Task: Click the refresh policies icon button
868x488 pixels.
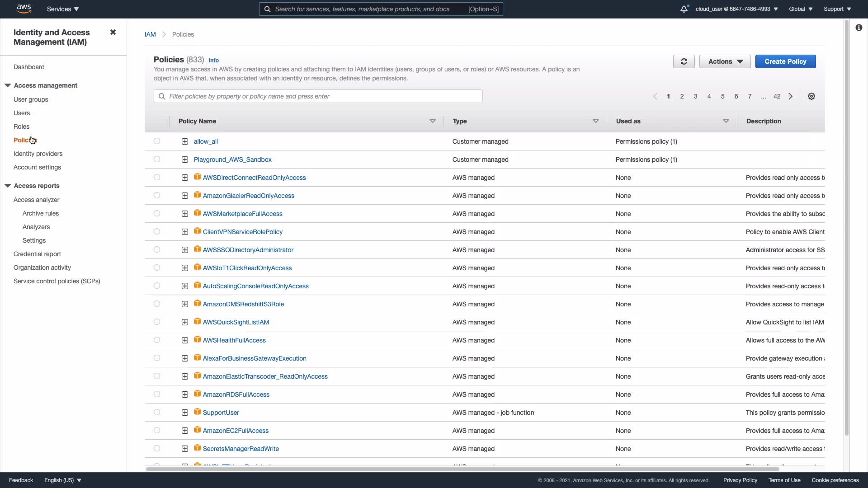Action: pos(684,61)
